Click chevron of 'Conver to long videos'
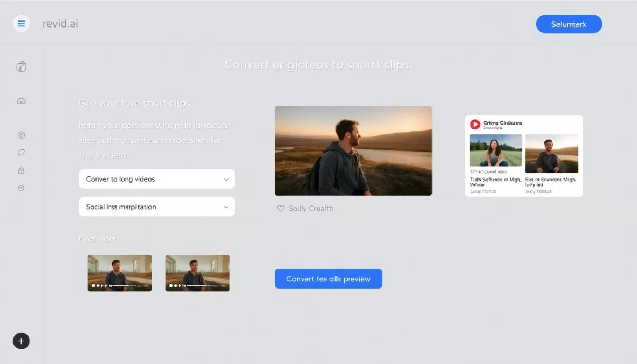Image resolution: width=637 pixels, height=364 pixels. point(226,179)
